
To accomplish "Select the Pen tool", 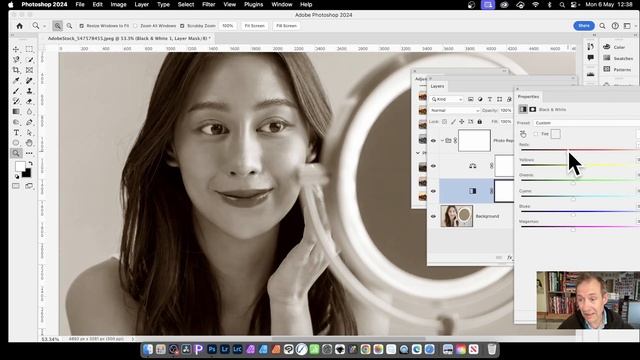I will pyautogui.click(x=29, y=122).
